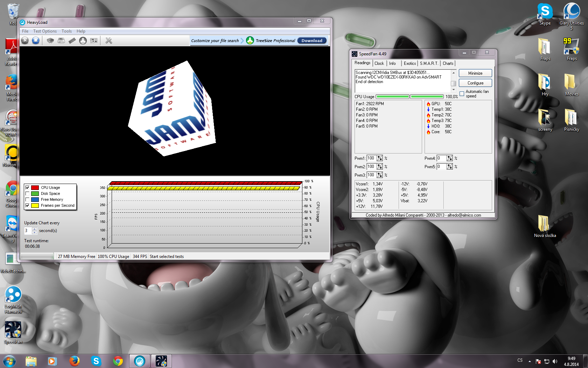The image size is (588, 368).
Task: Stop tests with the blue stop button
Action: click(x=36, y=41)
